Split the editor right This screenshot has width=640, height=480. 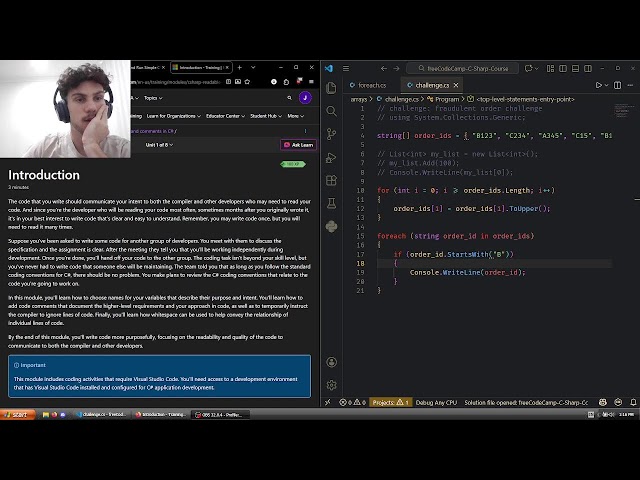pos(618,85)
